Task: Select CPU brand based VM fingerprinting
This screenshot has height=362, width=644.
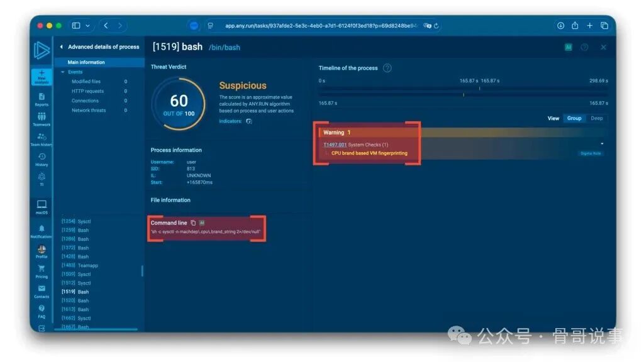Action: 369,153
